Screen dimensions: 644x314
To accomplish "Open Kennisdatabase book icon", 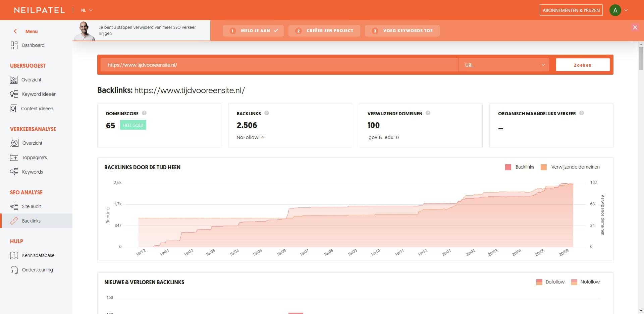I will (14, 255).
